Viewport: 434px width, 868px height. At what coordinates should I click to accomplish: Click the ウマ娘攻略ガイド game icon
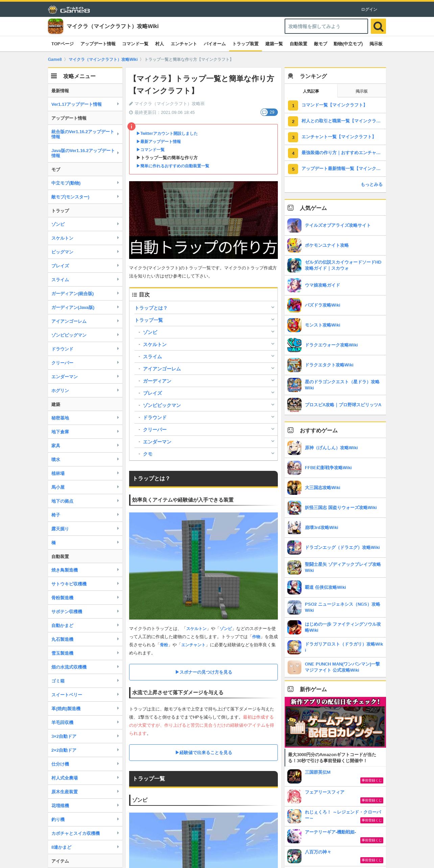[294, 285]
